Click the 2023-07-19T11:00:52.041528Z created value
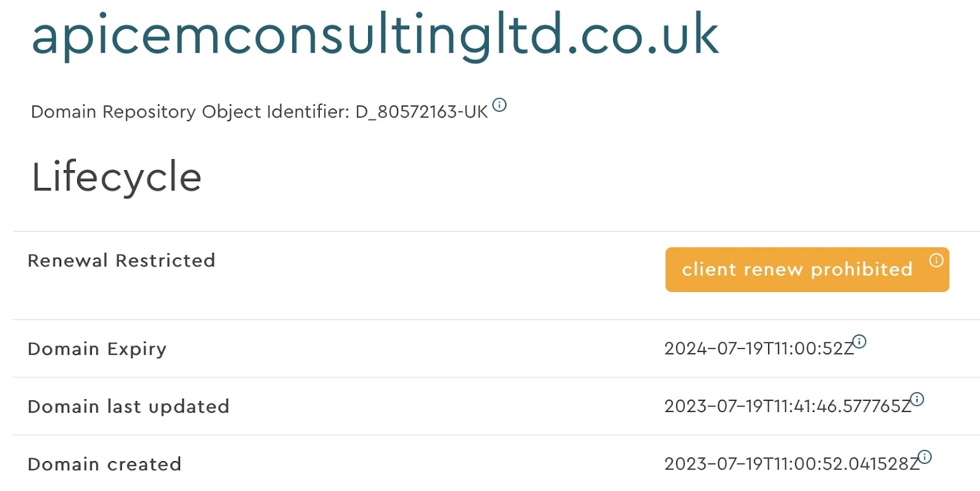 [x=791, y=464]
